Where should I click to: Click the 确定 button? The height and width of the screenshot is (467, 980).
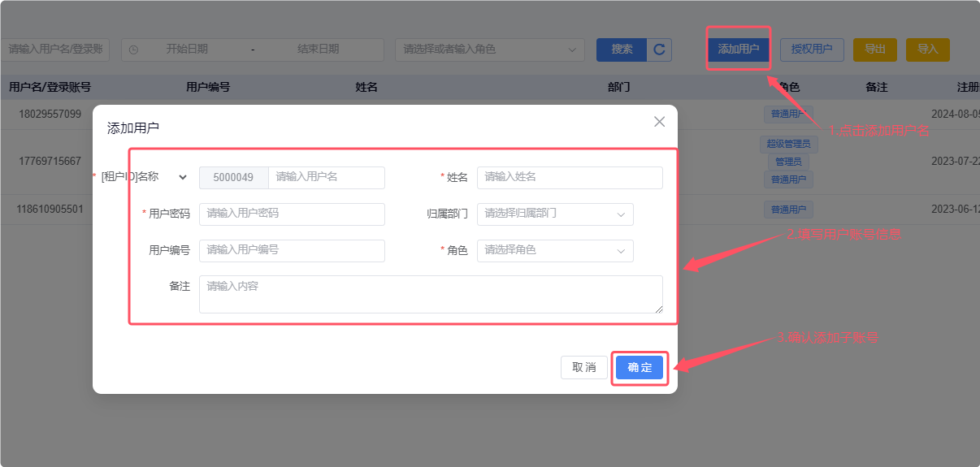coord(640,368)
